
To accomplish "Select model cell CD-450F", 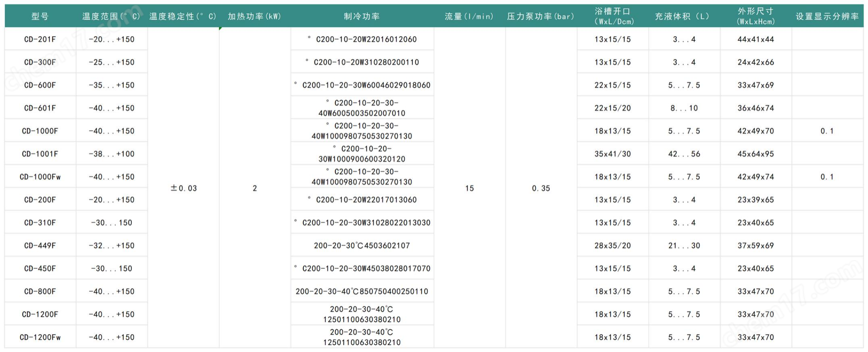I will 40,269.
